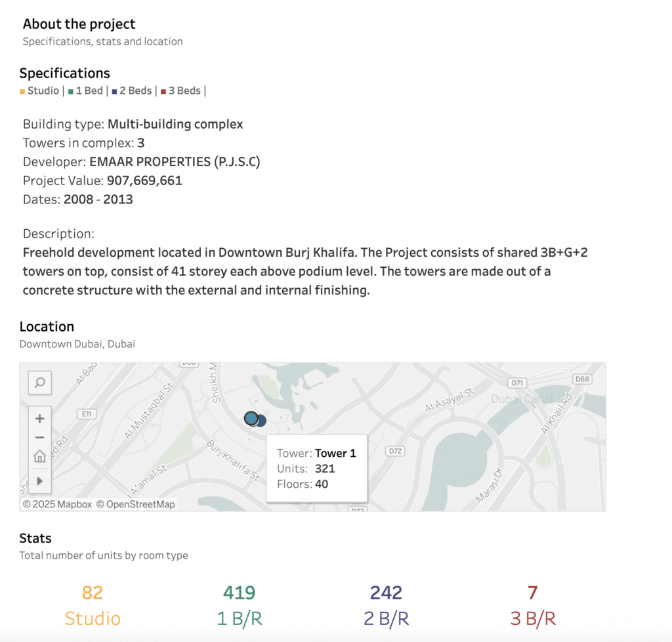Open the map search tool

[40, 383]
